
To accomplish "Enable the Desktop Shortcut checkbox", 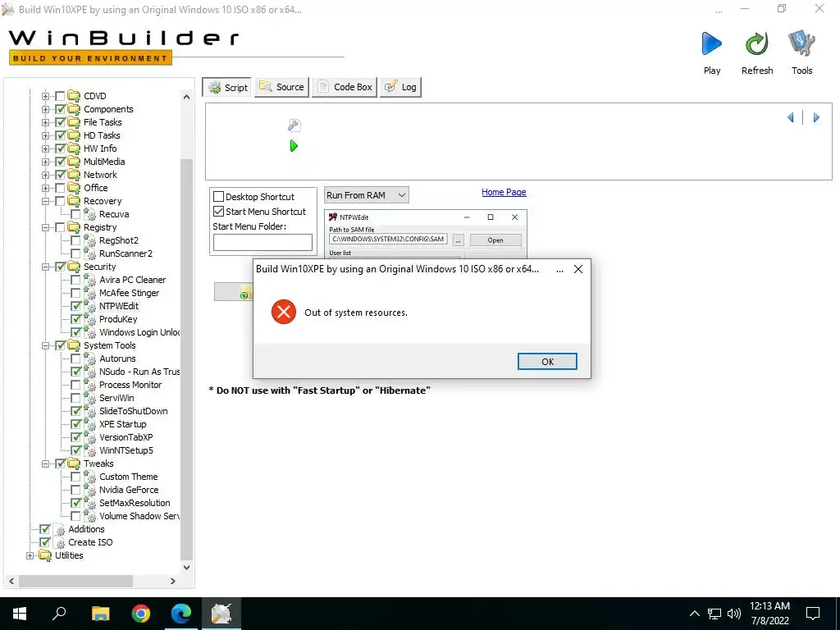I will (218, 197).
